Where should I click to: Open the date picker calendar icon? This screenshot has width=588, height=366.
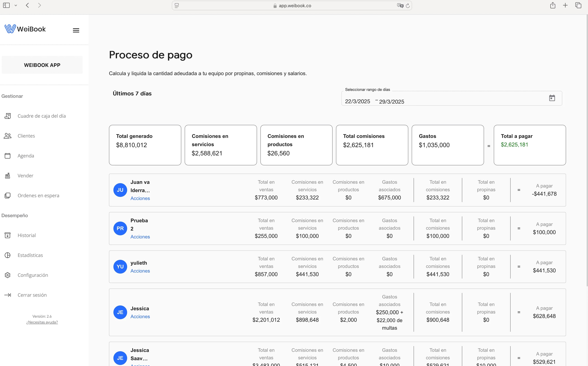tap(552, 98)
